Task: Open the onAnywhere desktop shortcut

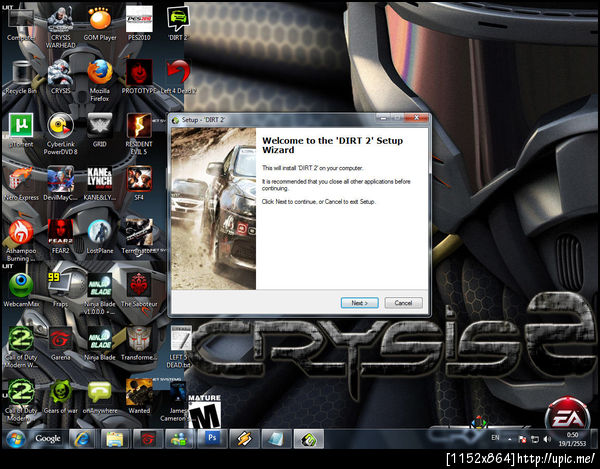Action: click(100, 397)
